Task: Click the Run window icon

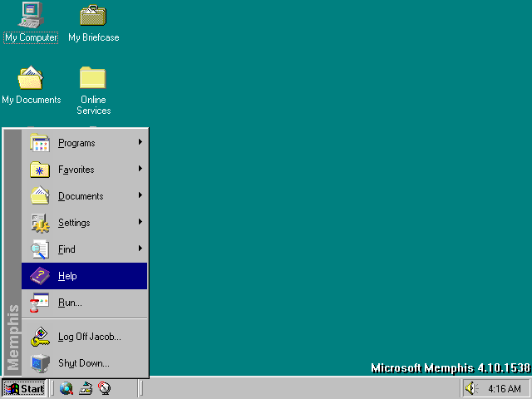Action: (x=39, y=303)
